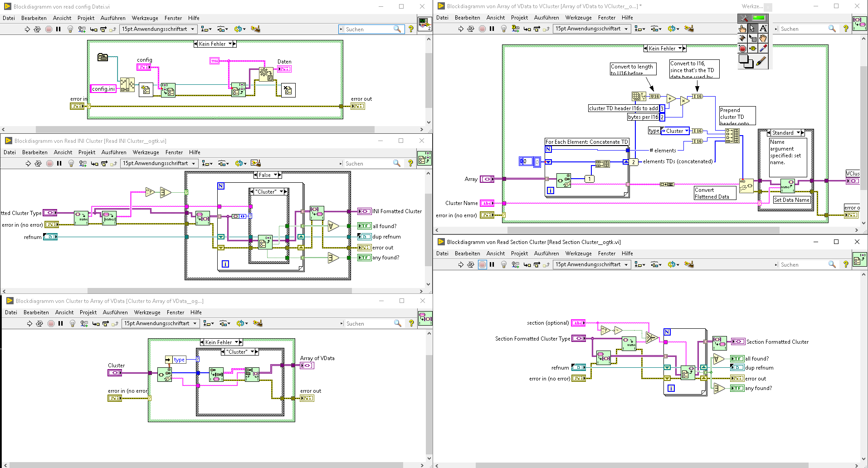This screenshot has width=868, height=468.
Task: Pick the Text labeling tool in tools palette
Action: [x=763, y=28]
